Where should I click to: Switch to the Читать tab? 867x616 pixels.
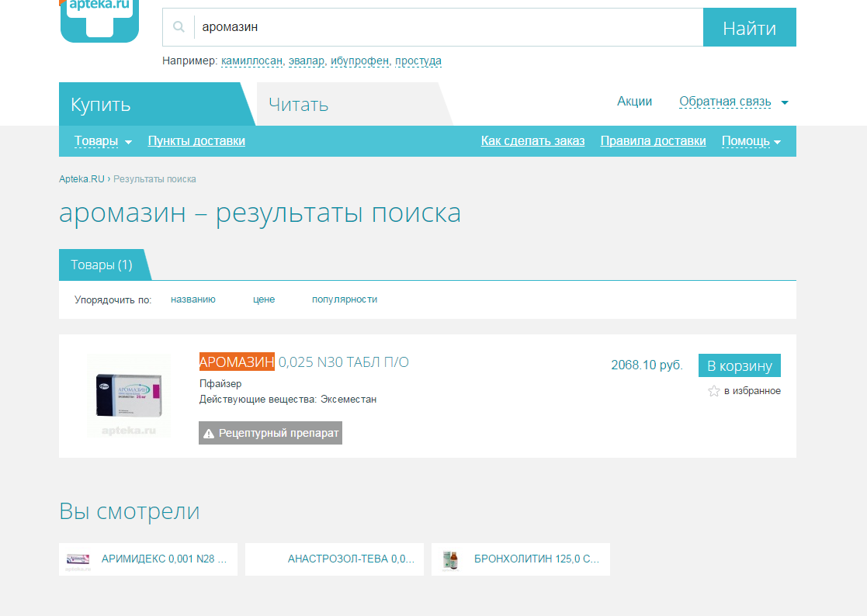click(354, 104)
